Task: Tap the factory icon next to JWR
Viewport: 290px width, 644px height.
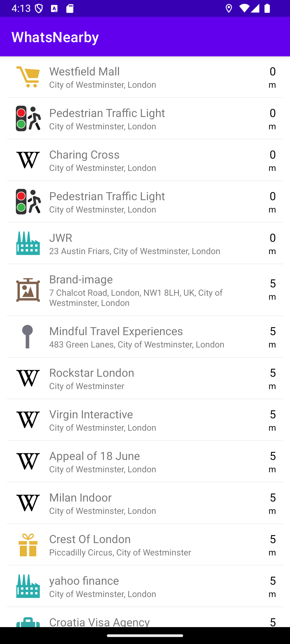Action: (x=28, y=243)
